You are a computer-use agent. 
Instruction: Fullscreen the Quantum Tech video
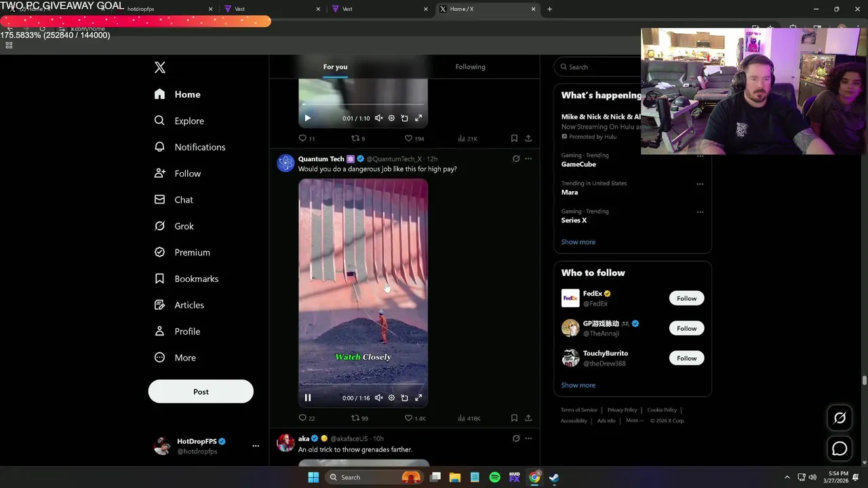[x=418, y=398]
